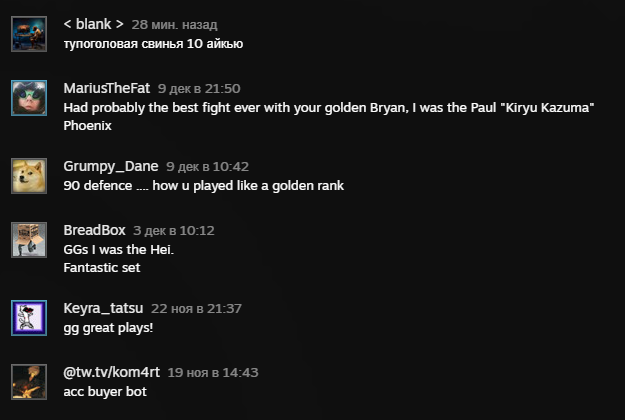Select Keyra_tatsu's avatar image
The height and width of the screenshot is (420, 625).
click(x=29, y=318)
